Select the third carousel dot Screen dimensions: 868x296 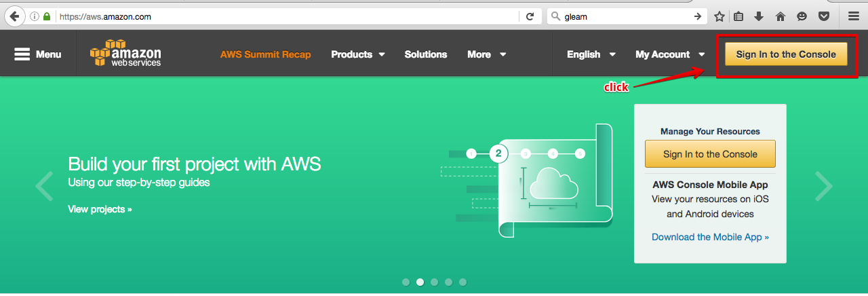(434, 282)
